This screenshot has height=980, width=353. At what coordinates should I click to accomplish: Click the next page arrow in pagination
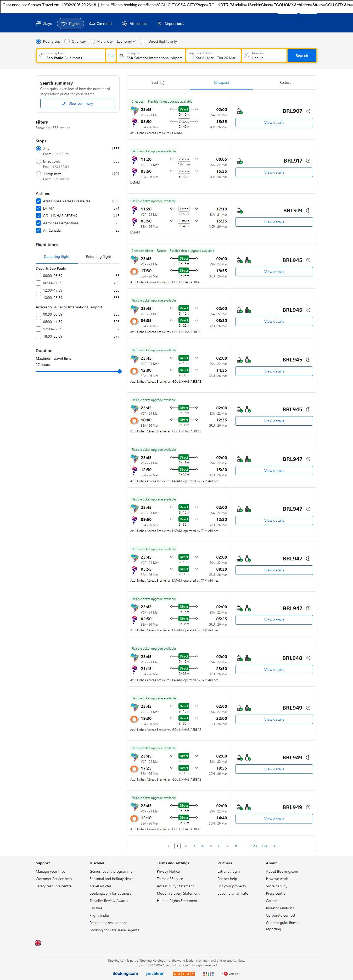275,846
